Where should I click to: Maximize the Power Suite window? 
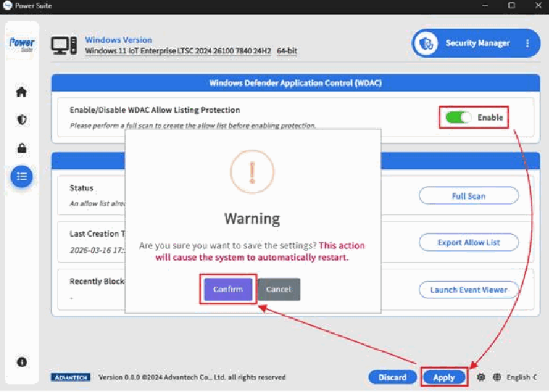pyautogui.click(x=511, y=6)
